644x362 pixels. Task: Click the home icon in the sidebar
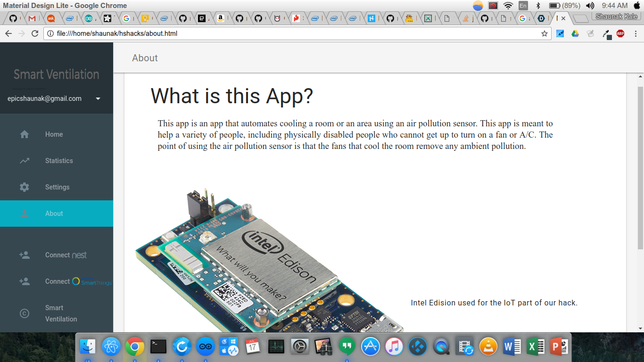click(25, 134)
